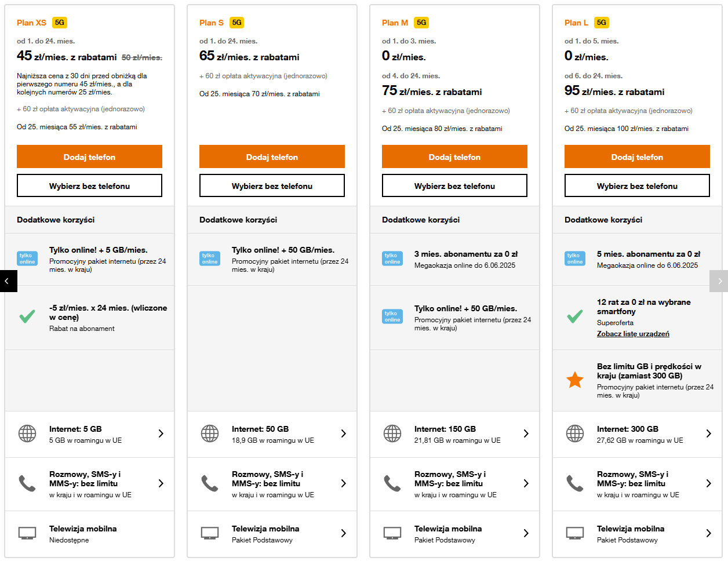Click 'Wybierz bez telefonu' in Plan M
The image size is (728, 561).
point(454,186)
